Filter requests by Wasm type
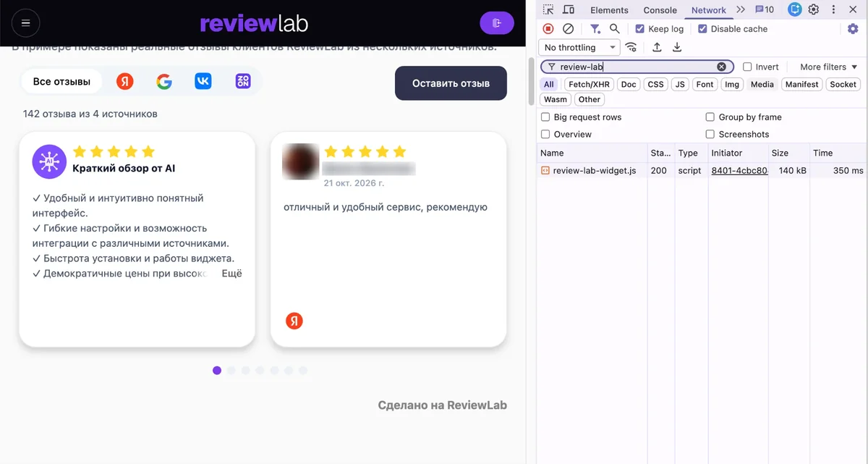This screenshot has width=868, height=464. [556, 100]
